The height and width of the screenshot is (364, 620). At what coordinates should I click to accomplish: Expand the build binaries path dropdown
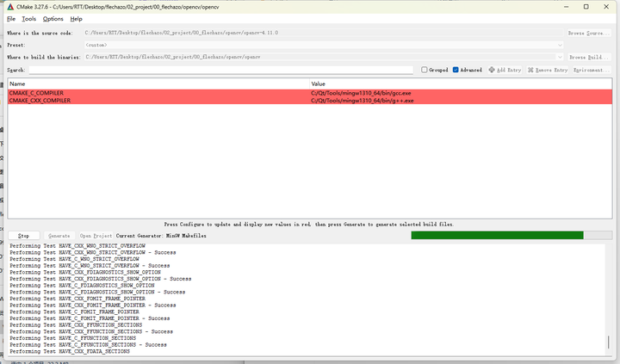click(x=560, y=57)
